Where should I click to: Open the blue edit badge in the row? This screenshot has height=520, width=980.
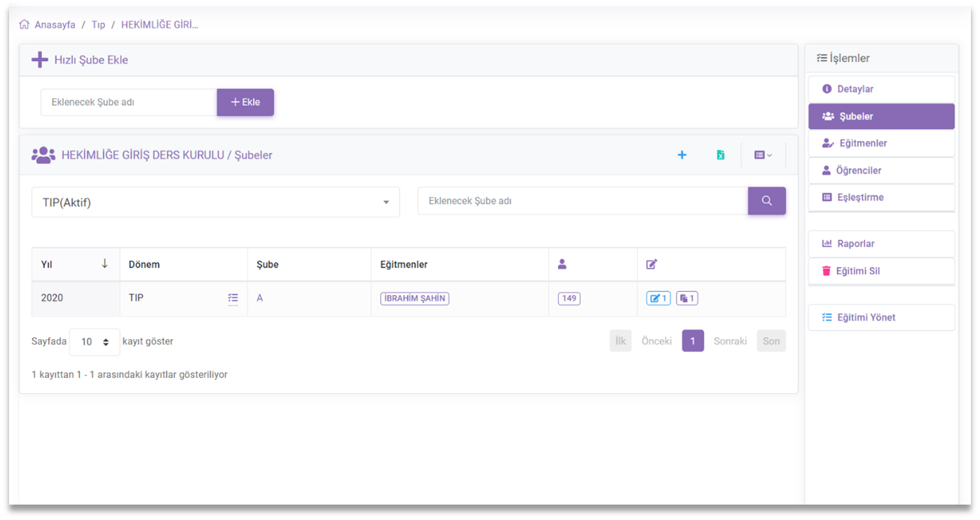pos(658,299)
